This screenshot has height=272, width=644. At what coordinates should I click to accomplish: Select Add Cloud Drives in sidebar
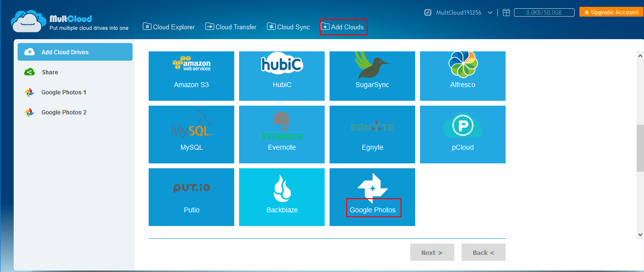pyautogui.click(x=75, y=52)
